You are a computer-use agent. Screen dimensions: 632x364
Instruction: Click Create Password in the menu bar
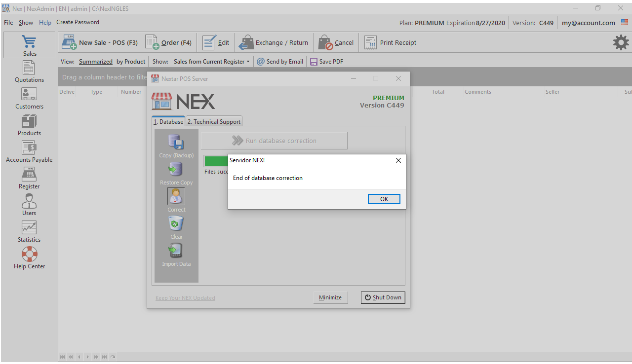click(x=78, y=22)
